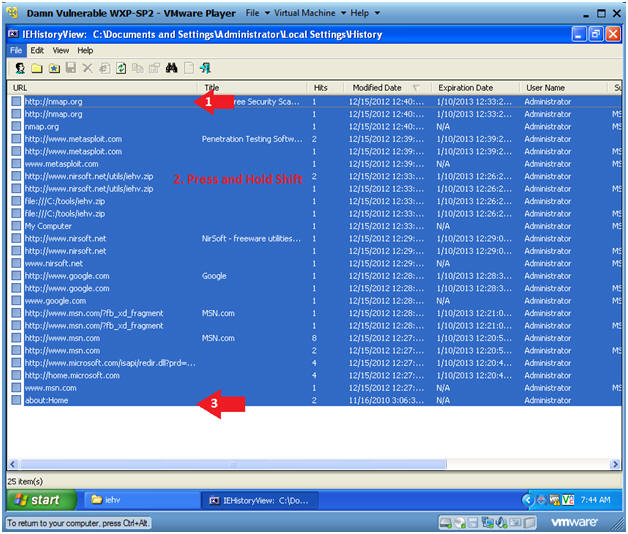Click the hits value 8 cell

[x=314, y=338]
